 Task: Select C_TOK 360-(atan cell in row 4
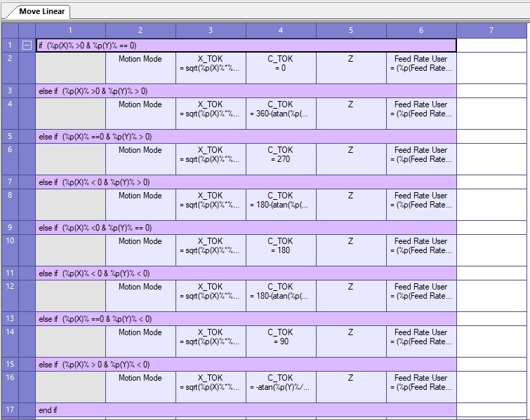point(281,113)
